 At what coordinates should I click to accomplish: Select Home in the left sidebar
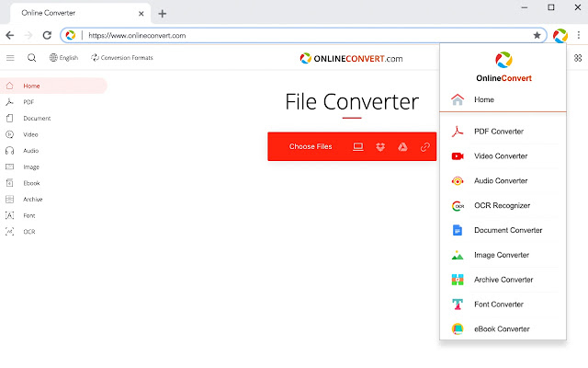tap(53, 86)
